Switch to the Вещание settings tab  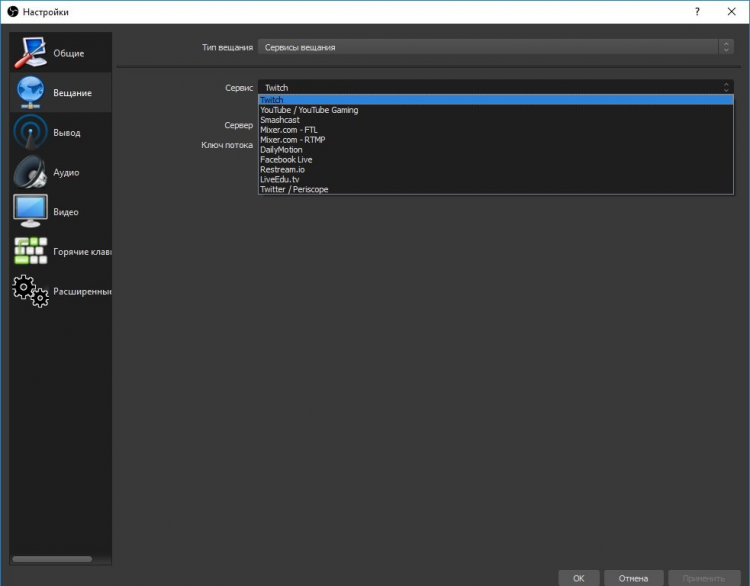[61, 92]
